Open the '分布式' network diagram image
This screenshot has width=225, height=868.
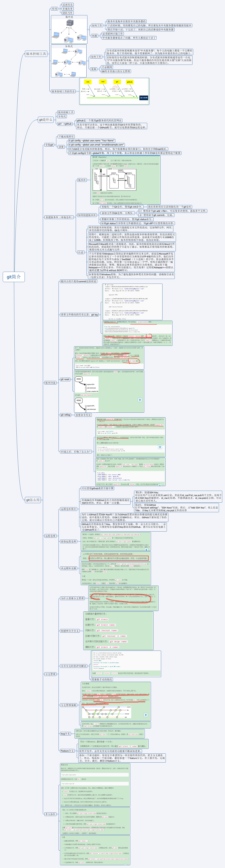69,61
